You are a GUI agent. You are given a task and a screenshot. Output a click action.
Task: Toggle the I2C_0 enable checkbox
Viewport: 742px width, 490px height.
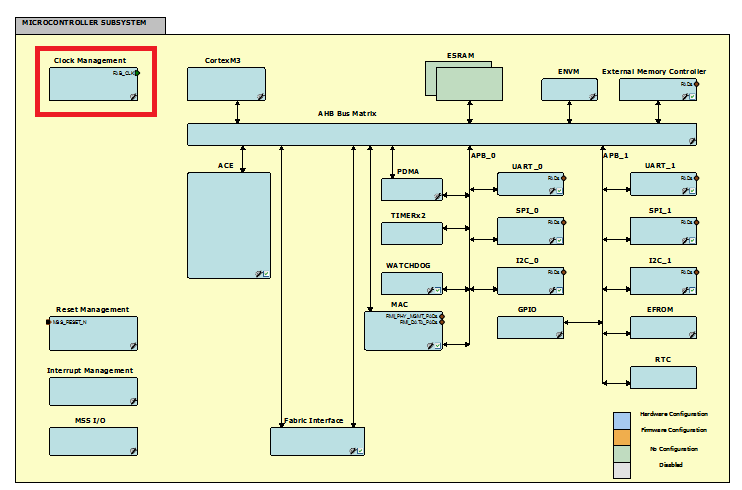(559, 290)
